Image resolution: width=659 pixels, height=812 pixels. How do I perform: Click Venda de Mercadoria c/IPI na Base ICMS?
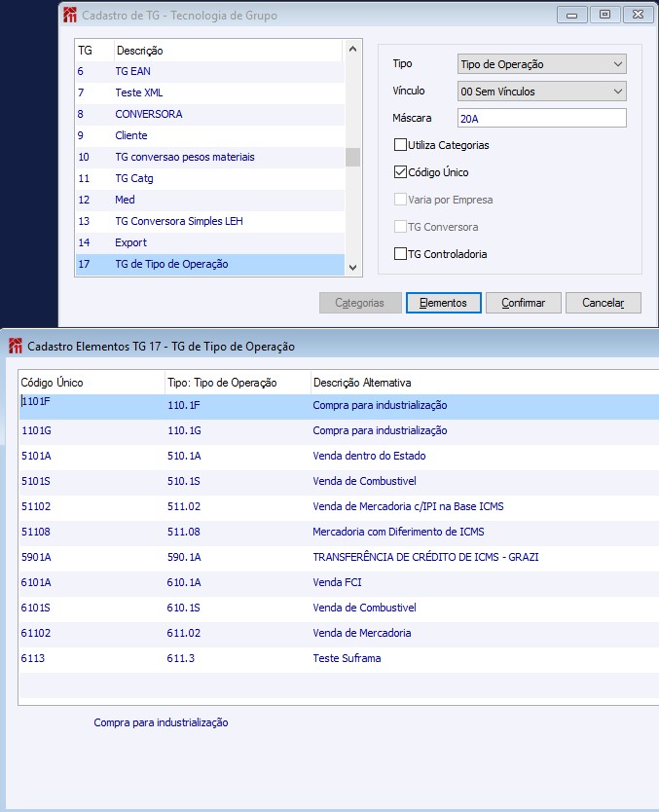408,506
